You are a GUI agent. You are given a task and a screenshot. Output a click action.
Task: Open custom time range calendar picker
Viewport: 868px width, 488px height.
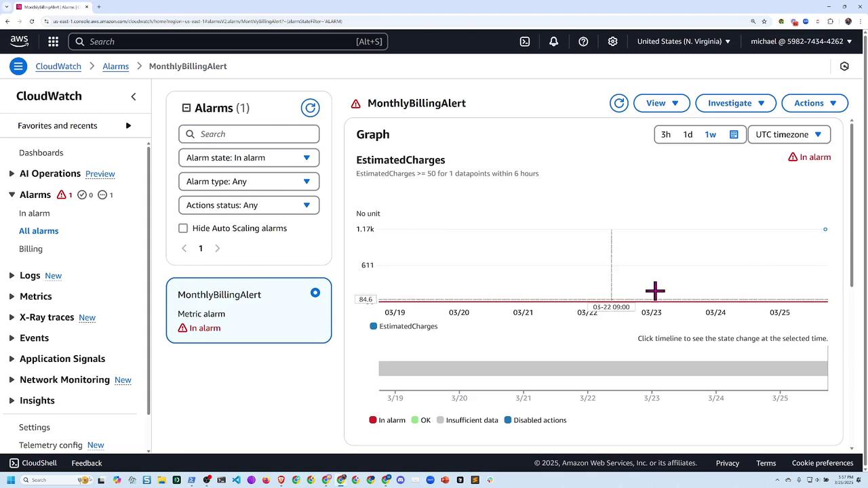[733, 134]
